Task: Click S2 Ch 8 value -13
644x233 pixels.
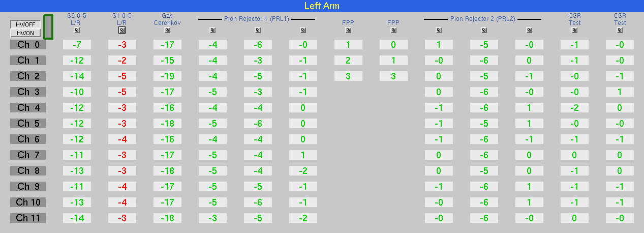Action: coord(77,171)
